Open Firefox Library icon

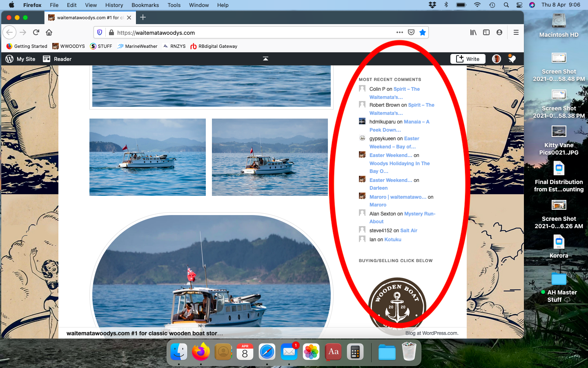(473, 32)
